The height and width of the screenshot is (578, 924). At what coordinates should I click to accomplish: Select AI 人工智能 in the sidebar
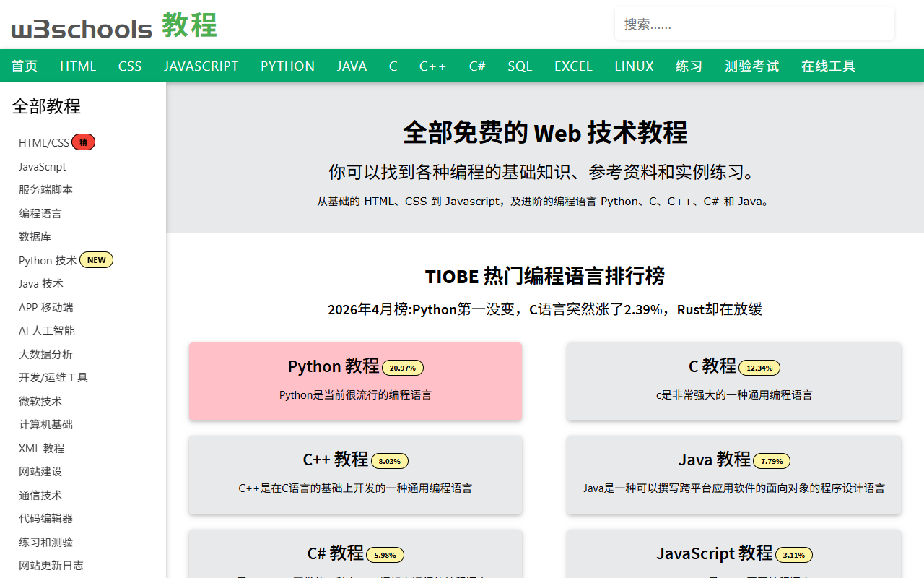tap(46, 331)
